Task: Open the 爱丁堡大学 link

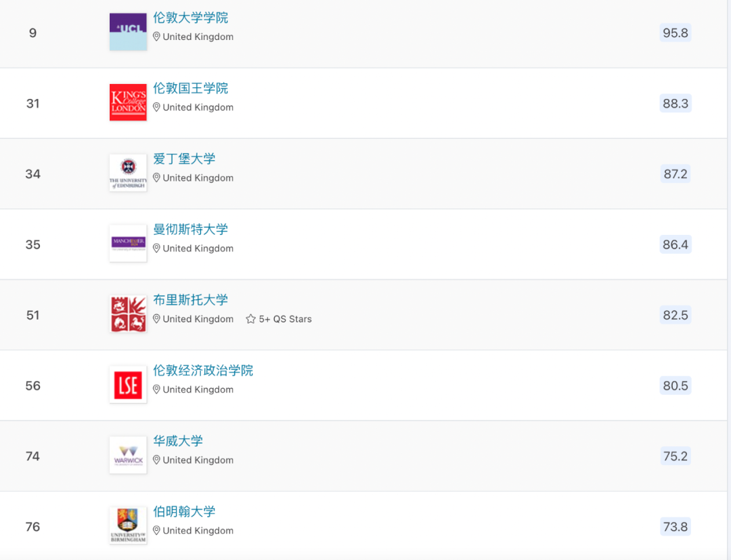Action: pyautogui.click(x=184, y=158)
